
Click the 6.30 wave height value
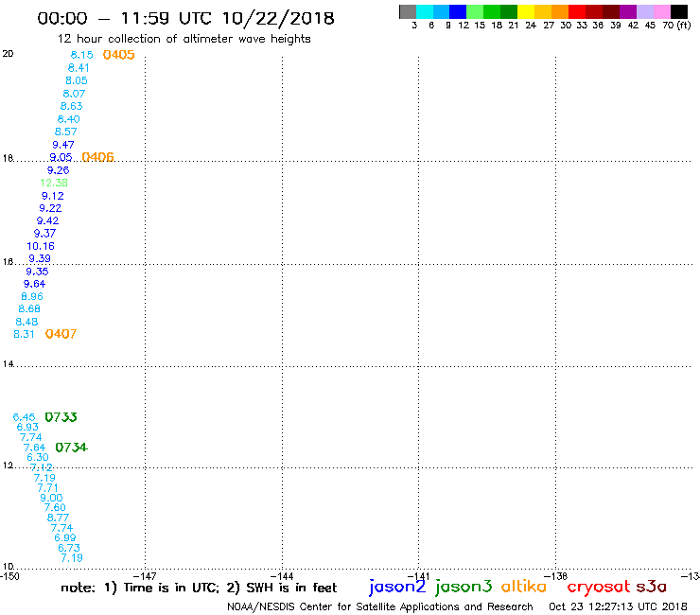point(38,457)
